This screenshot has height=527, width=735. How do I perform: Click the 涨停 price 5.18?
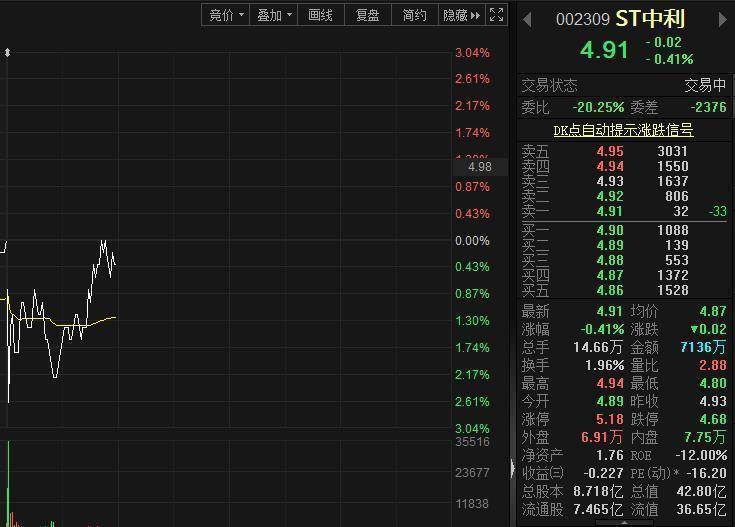tap(610, 419)
